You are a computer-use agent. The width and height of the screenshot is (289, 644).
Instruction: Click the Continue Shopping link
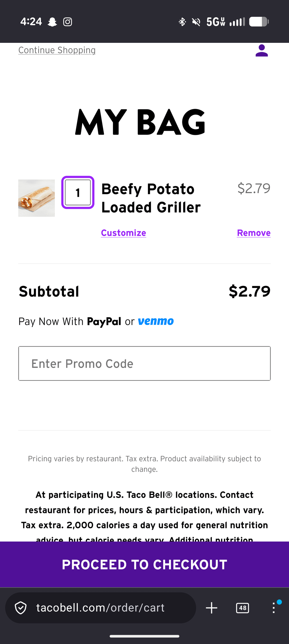pos(57,50)
